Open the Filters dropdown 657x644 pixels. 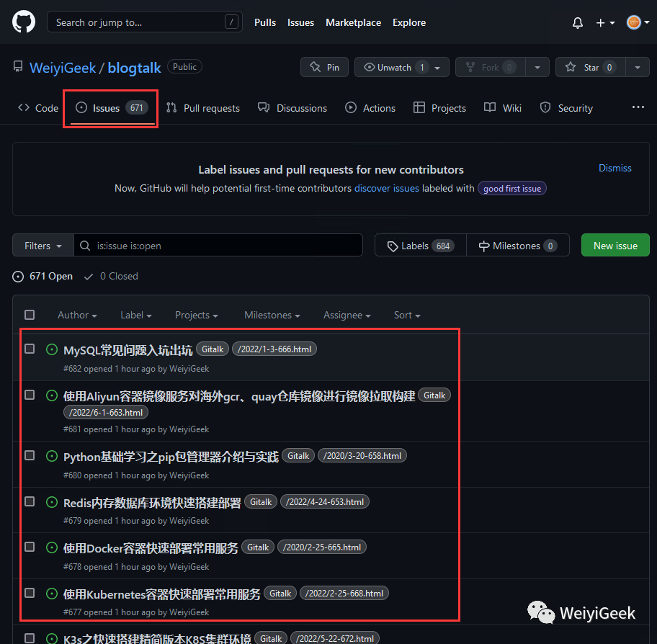point(43,246)
